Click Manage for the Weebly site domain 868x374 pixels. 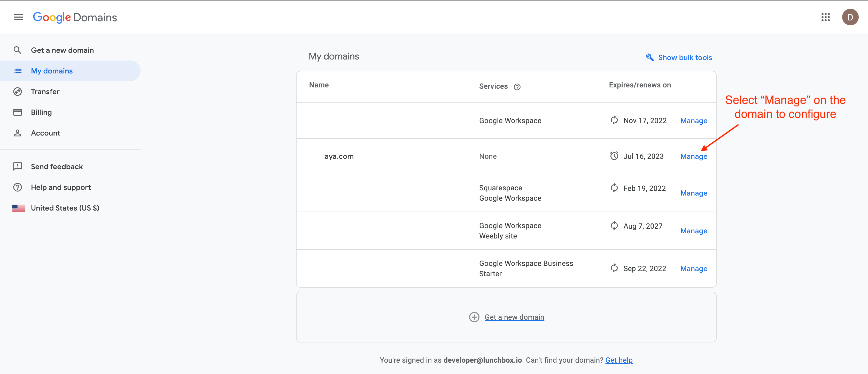coord(693,231)
